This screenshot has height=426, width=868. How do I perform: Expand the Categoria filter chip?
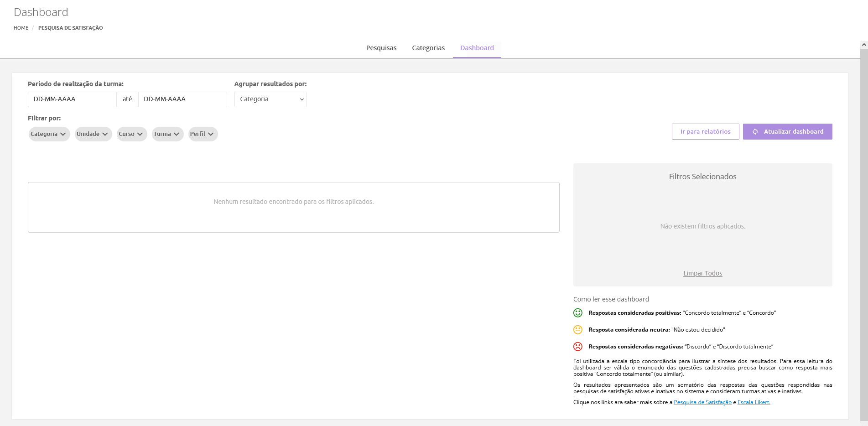pos(49,134)
